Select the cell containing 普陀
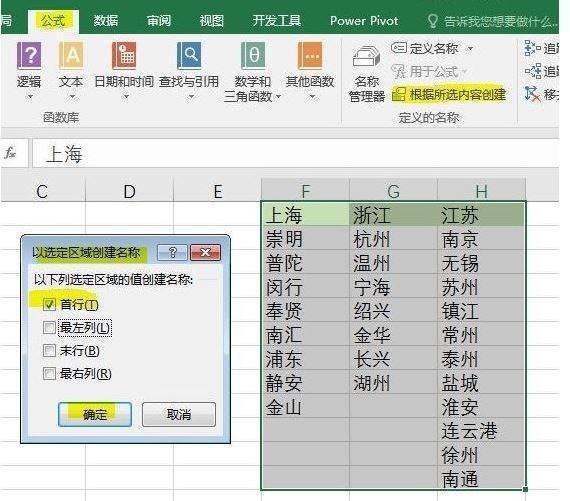570x501 pixels. pos(305,262)
